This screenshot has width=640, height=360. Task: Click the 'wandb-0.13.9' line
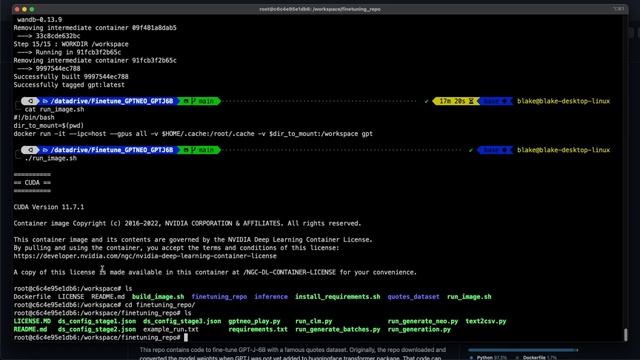coord(40,19)
